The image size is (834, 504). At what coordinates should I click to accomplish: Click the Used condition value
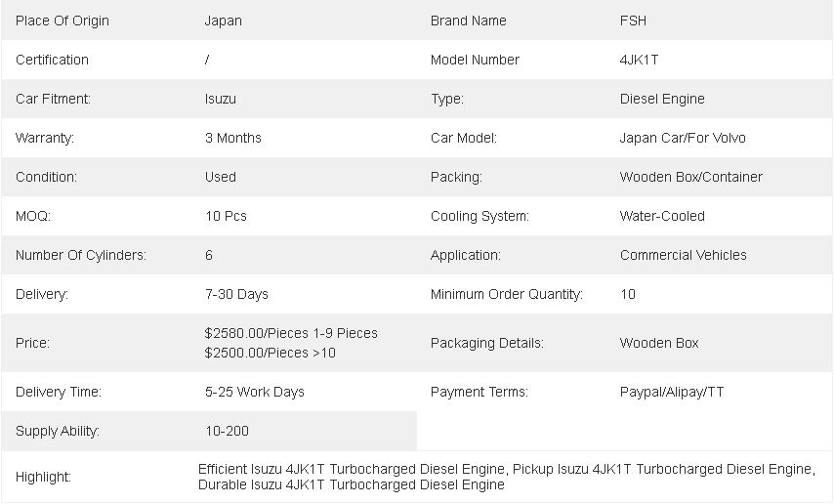[220, 177]
